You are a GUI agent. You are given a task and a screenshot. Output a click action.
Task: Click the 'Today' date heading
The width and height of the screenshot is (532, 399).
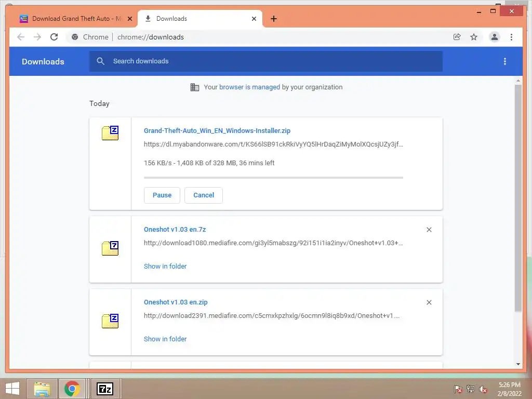99,103
